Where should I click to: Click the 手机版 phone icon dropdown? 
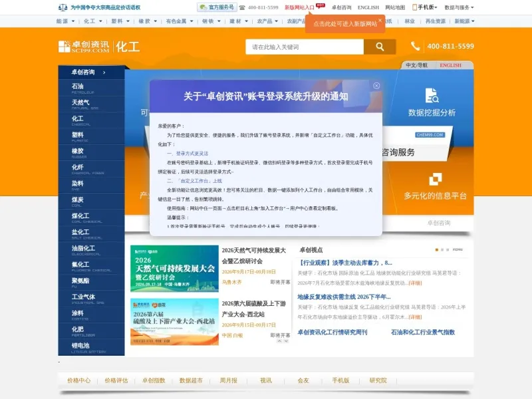coord(424,7)
